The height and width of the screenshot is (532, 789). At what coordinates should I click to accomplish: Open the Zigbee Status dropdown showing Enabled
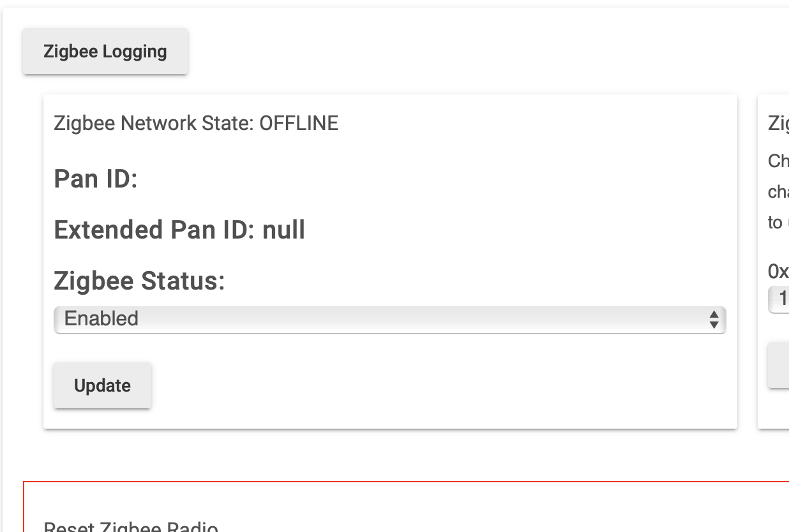point(383,319)
